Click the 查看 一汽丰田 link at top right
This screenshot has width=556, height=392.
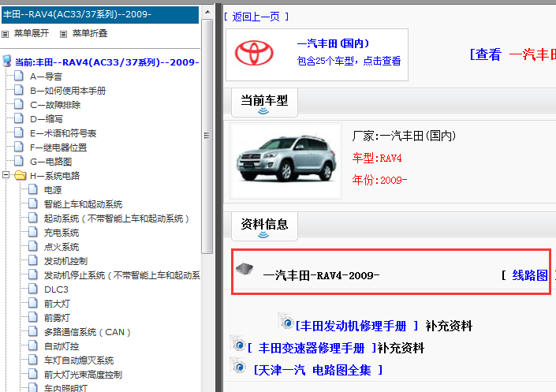click(513, 54)
